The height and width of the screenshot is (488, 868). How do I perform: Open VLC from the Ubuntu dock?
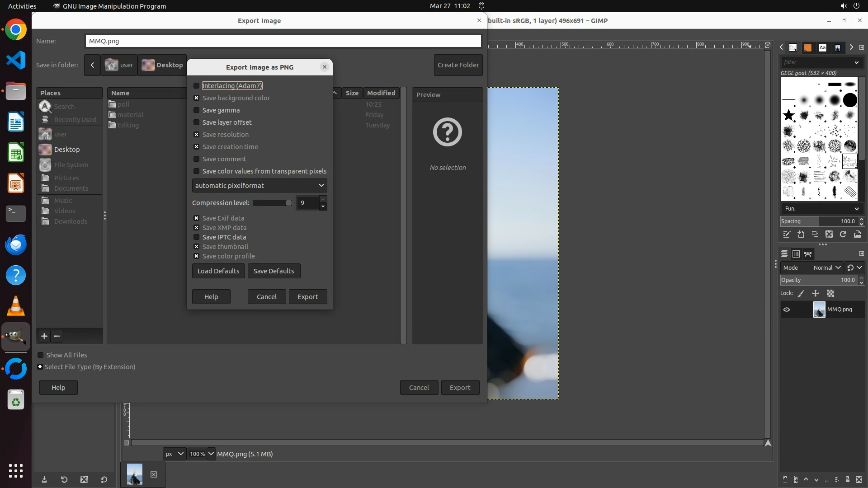coord(16,306)
